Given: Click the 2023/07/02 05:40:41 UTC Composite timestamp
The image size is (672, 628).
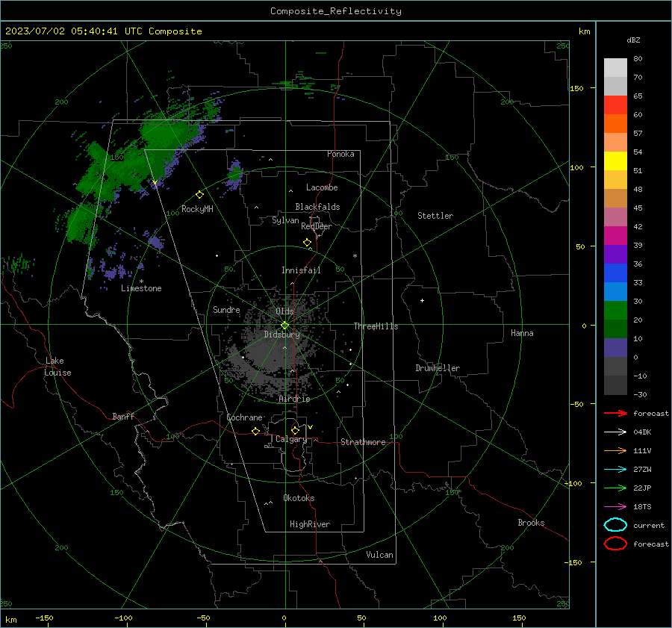Looking at the screenshot, I should click(x=104, y=31).
